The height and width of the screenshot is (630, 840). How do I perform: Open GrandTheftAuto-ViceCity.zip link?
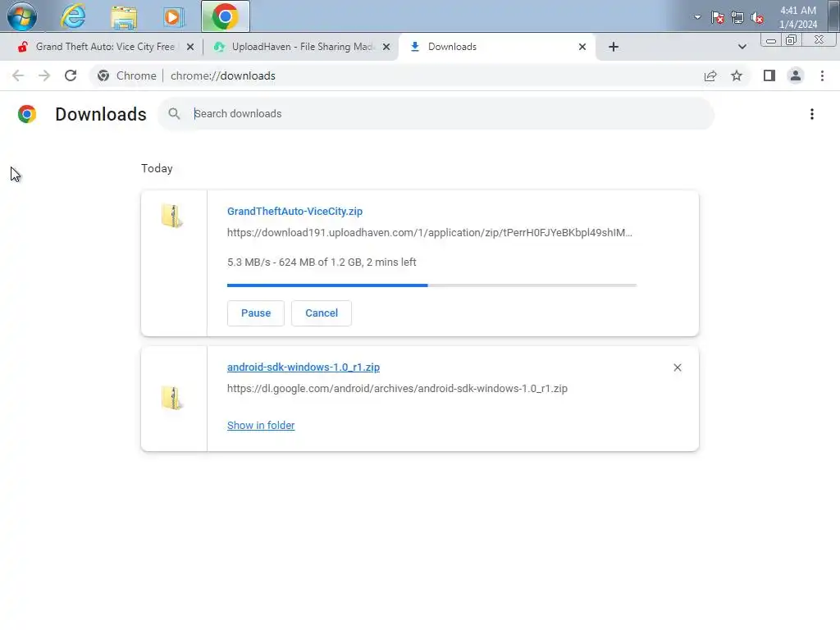pyautogui.click(x=294, y=211)
